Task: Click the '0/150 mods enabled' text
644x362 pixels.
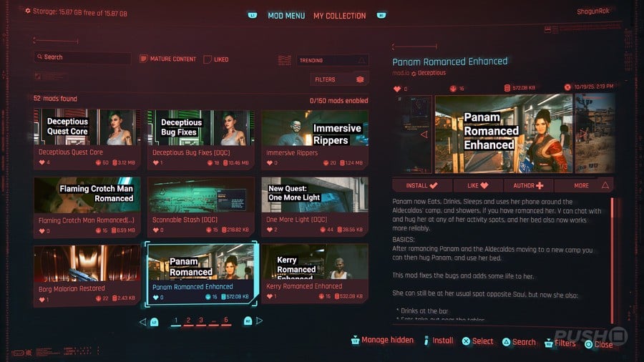Action: (339, 101)
